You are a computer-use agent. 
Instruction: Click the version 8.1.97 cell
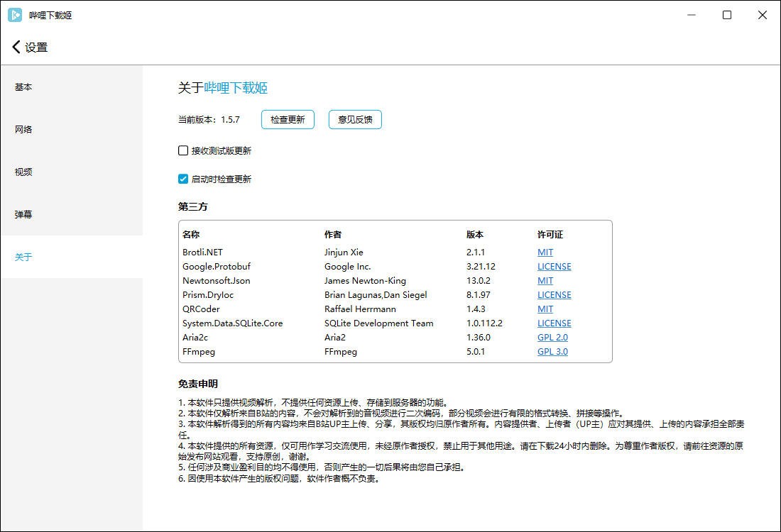click(x=478, y=294)
